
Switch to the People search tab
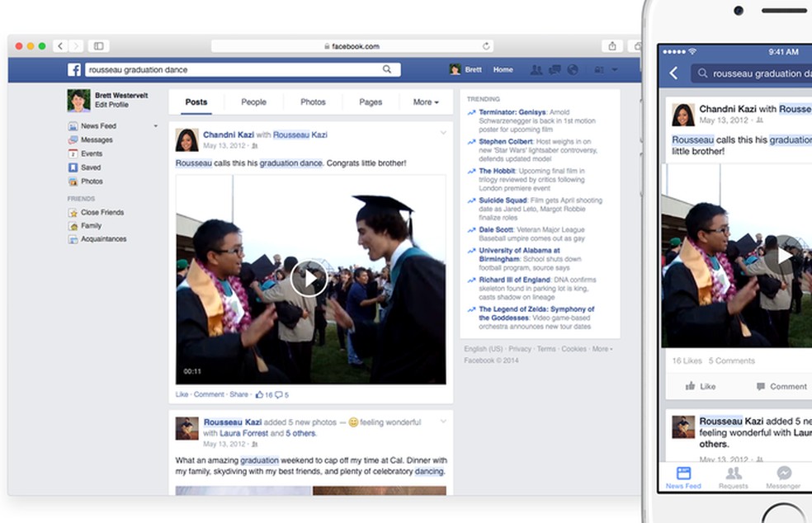(x=253, y=101)
